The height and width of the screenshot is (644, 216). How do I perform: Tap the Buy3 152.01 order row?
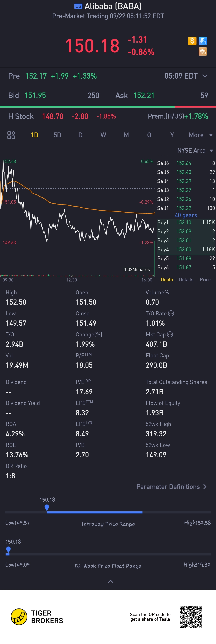point(186,240)
